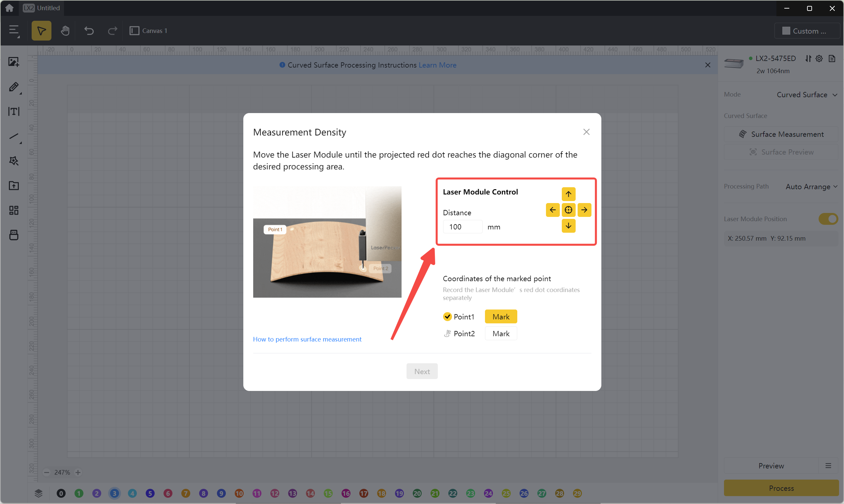The width and height of the screenshot is (844, 504).
Task: Open How to perform surface measurement link
Action: coord(307,339)
